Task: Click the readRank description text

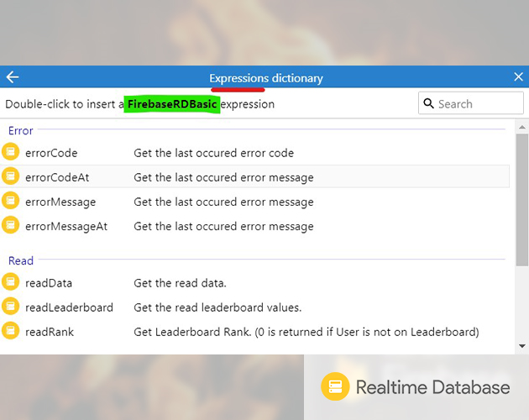Action: coord(306,332)
